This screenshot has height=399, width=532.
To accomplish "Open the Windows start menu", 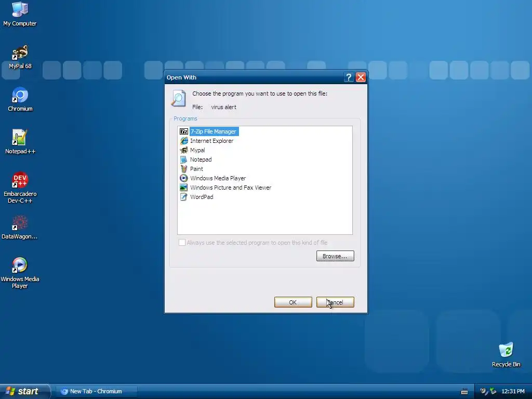I will (24, 391).
